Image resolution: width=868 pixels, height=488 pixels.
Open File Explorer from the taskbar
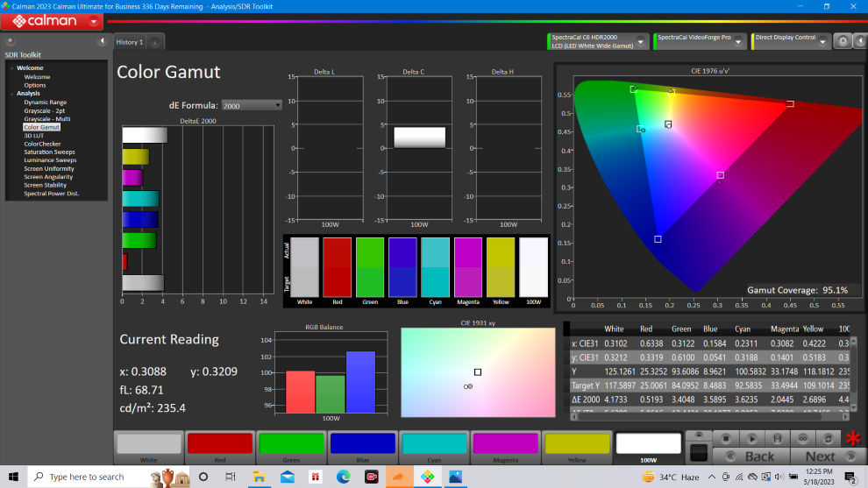[259, 477]
